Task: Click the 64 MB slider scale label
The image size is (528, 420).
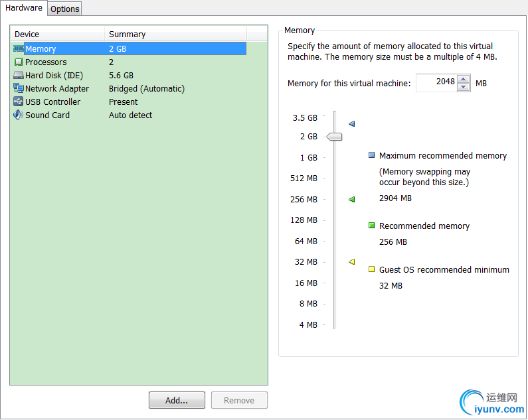Action: tap(306, 241)
